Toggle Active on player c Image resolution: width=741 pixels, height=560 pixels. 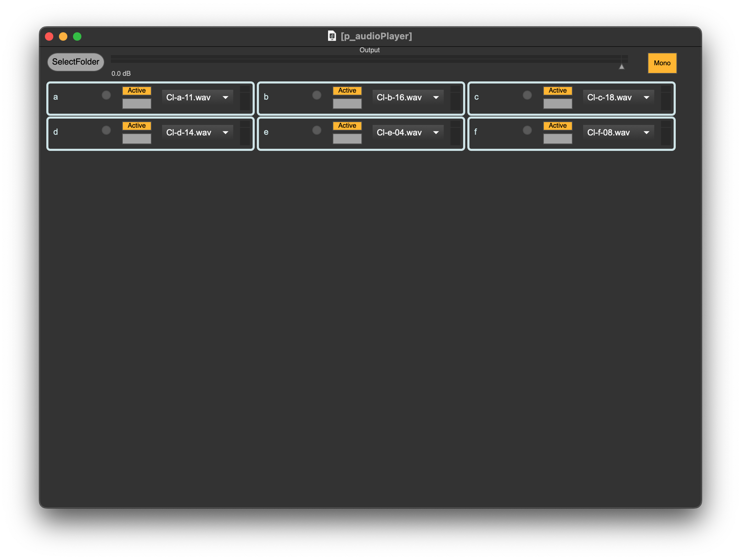[x=558, y=91]
